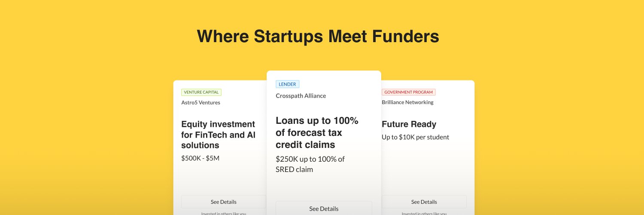Screen dimensions: 644x215
Task: Click Invested in others like you under Astro5
Action: coord(223,213)
